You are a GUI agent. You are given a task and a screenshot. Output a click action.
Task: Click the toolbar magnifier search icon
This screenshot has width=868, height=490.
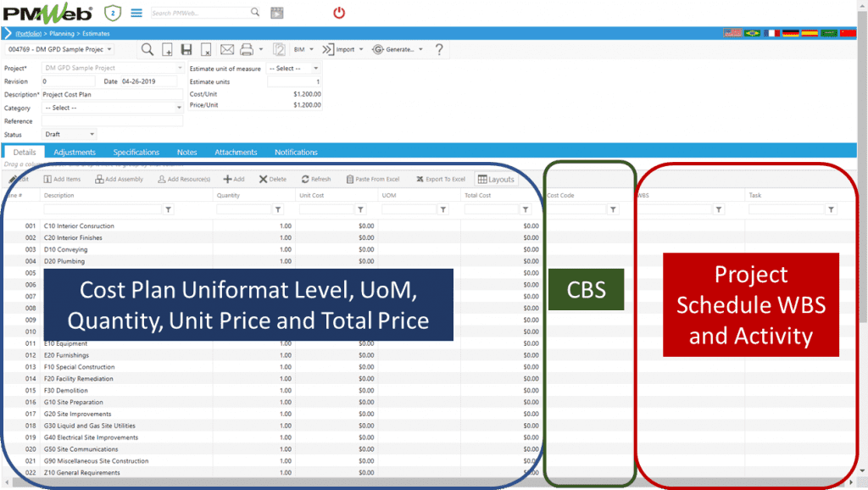147,49
